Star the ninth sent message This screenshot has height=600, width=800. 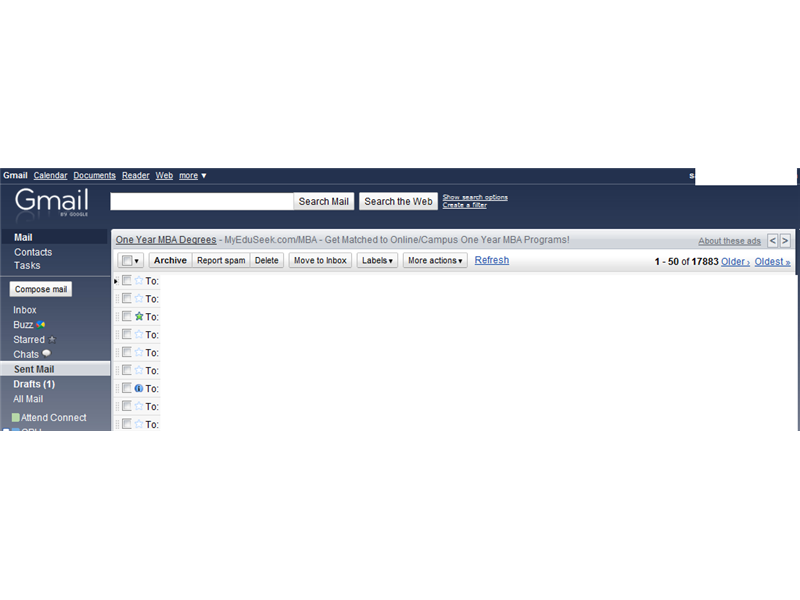pos(139,424)
